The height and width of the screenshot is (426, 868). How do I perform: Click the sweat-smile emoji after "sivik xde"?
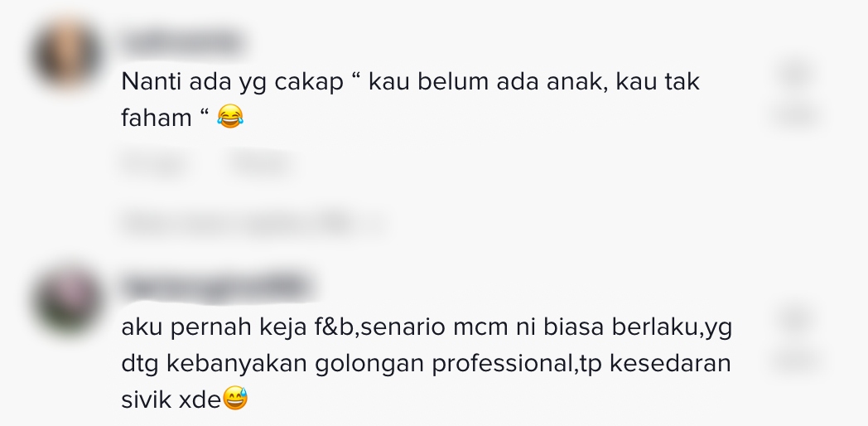pos(234,398)
